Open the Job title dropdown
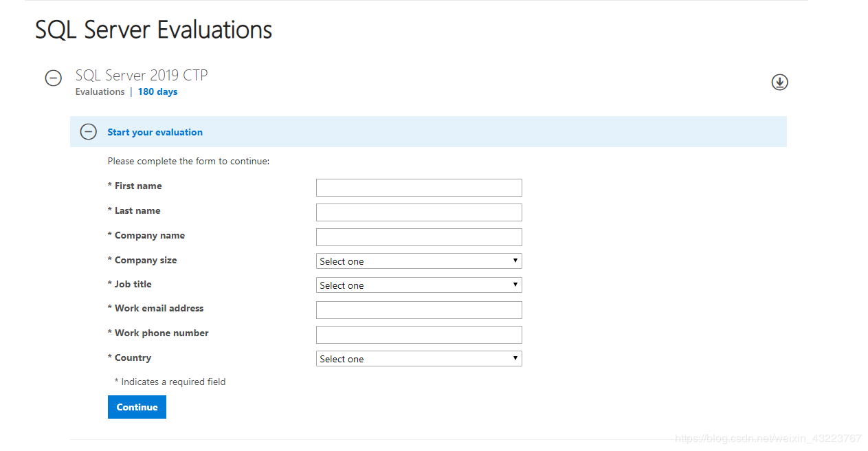Image resolution: width=868 pixels, height=451 pixels. click(419, 285)
